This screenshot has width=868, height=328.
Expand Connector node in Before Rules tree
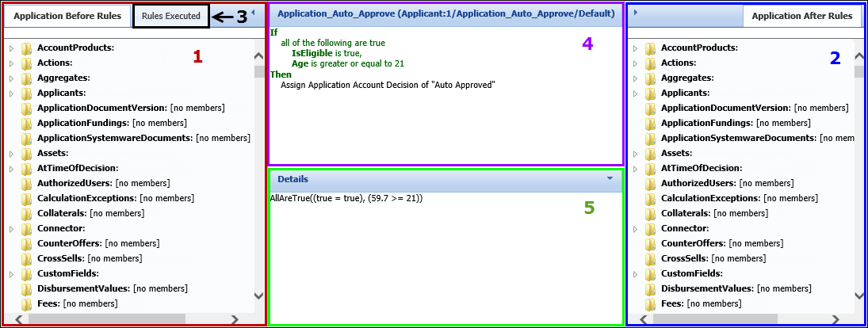click(x=12, y=228)
